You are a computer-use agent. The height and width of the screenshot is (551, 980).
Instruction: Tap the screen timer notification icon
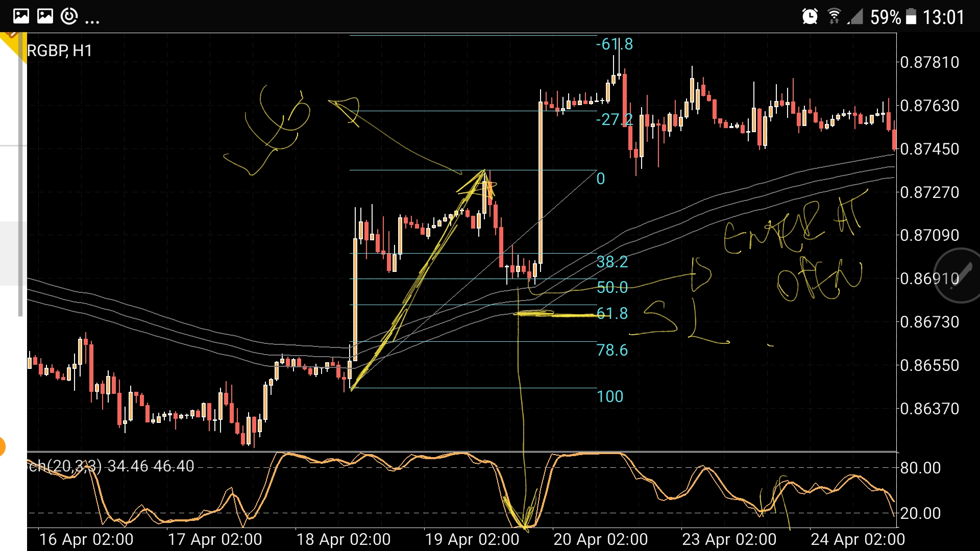69,15
